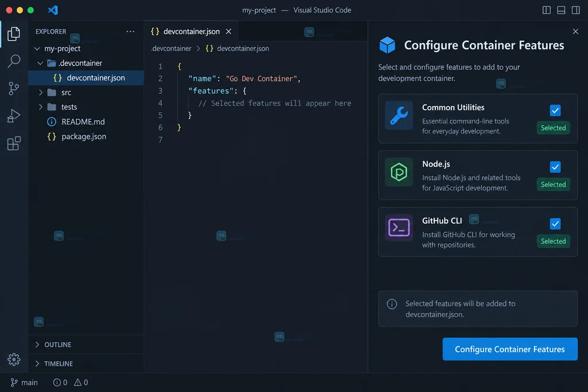Screen dimensions: 588x392
Task: Click the warnings count in status bar
Action: click(81, 382)
